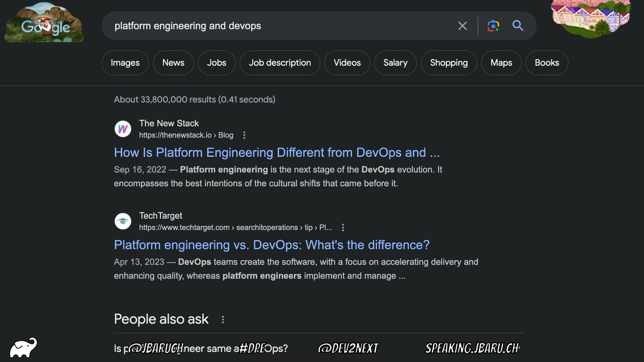Click the About 33,800,000 results text

tap(194, 99)
